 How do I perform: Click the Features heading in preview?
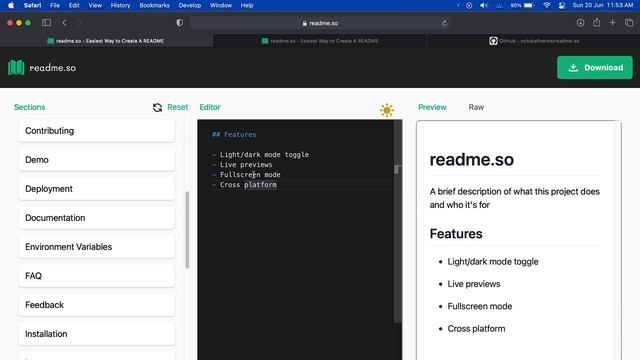[456, 234]
